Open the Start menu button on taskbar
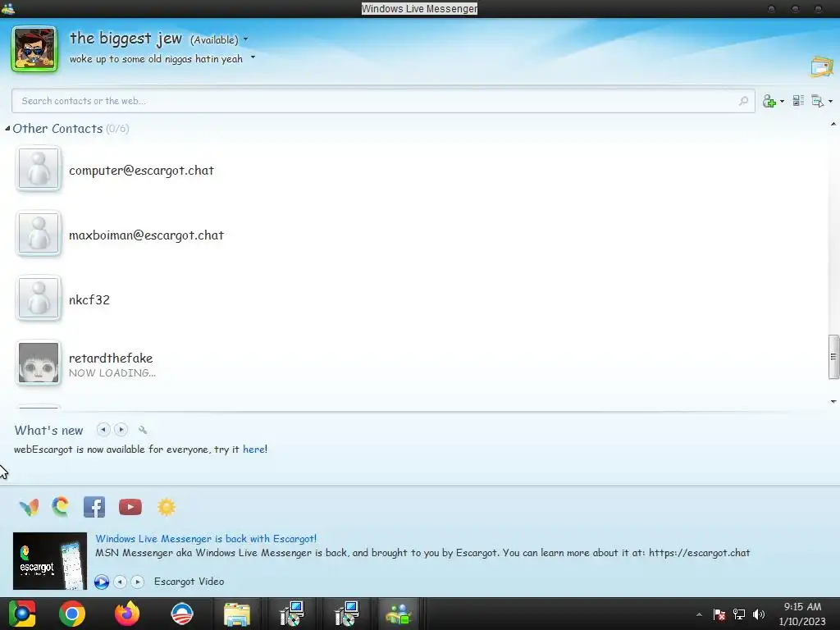Viewport: 840px width, 630px height. [22, 614]
